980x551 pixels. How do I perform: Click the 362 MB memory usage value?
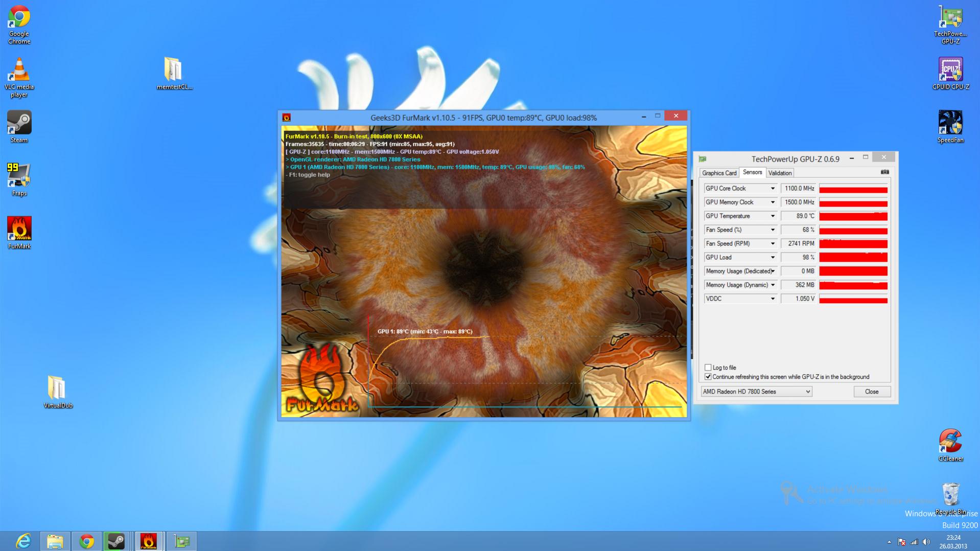(x=798, y=285)
